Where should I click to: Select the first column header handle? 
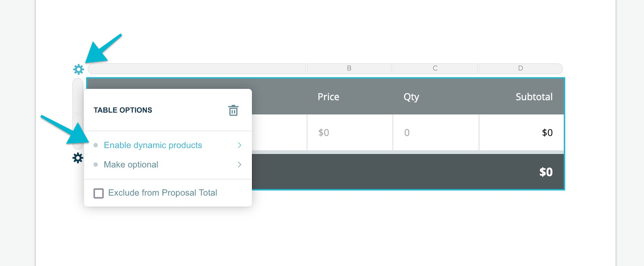(197, 68)
